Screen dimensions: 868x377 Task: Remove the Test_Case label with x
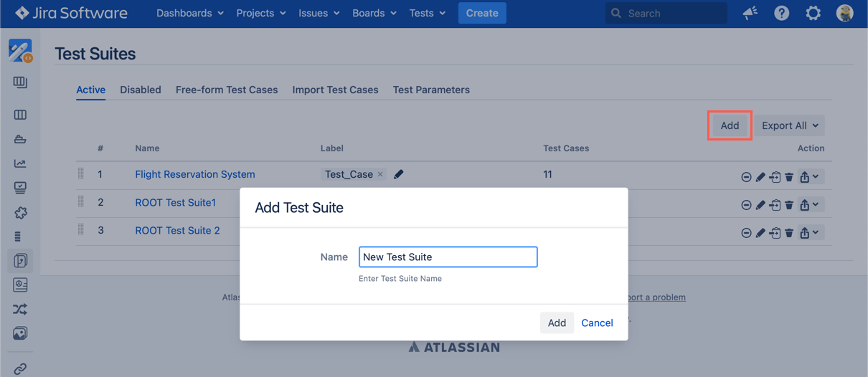coord(380,174)
